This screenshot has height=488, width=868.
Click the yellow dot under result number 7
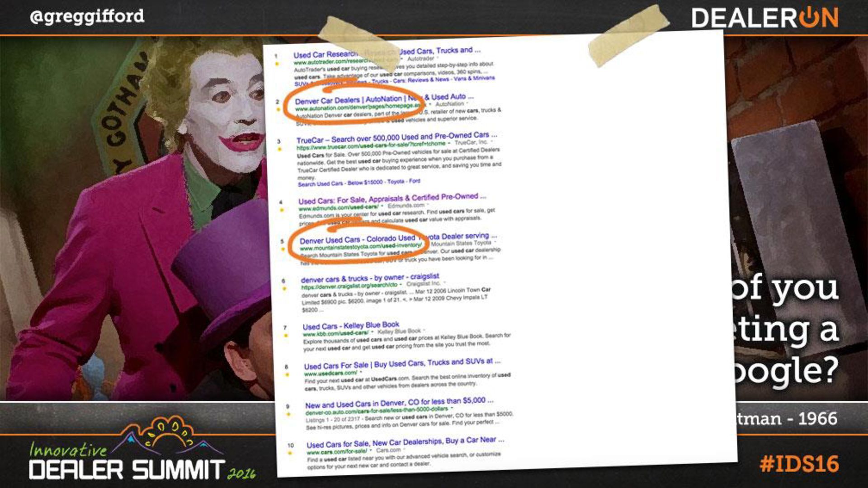coord(286,335)
